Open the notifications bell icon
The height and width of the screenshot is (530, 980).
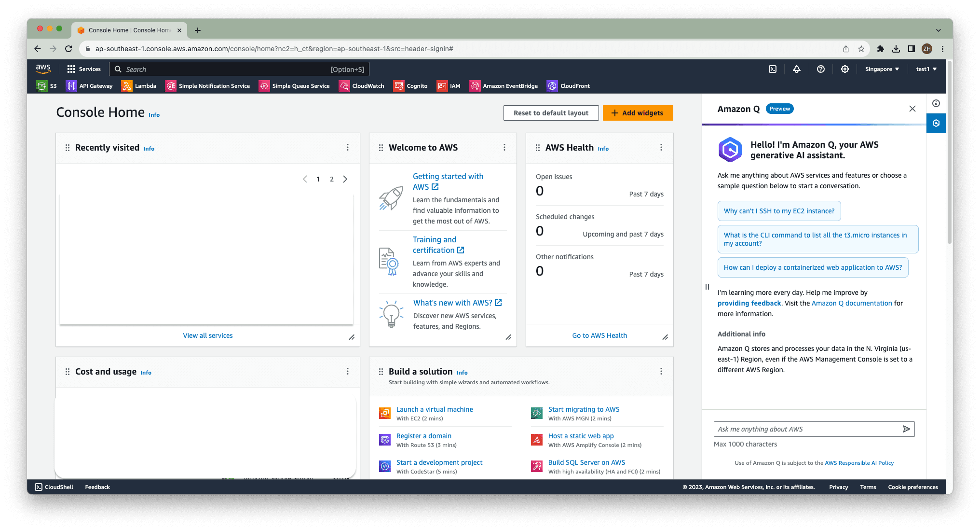pyautogui.click(x=797, y=69)
